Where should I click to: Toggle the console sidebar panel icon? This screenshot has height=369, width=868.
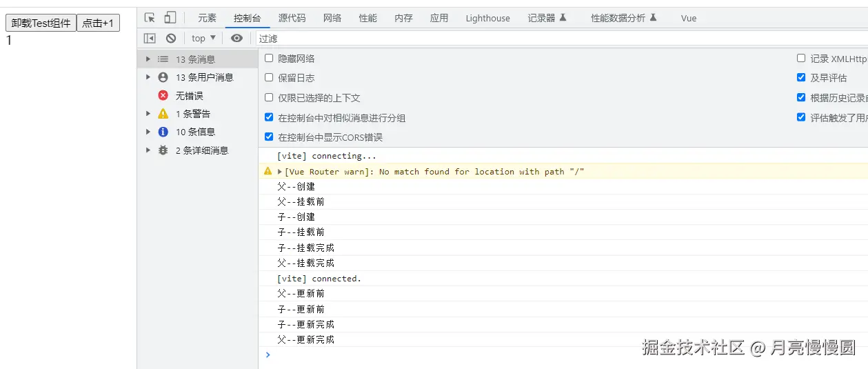click(150, 38)
